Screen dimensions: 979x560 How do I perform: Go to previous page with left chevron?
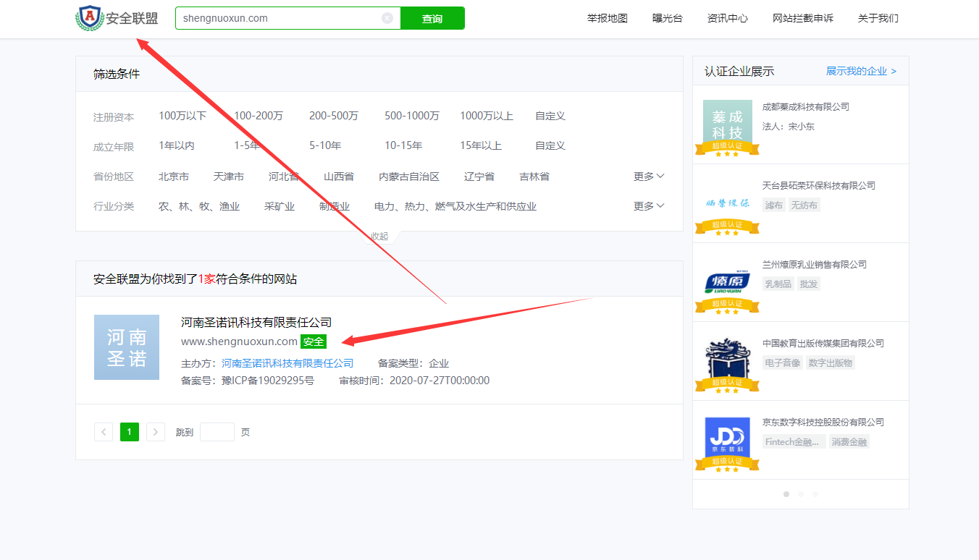pos(104,432)
